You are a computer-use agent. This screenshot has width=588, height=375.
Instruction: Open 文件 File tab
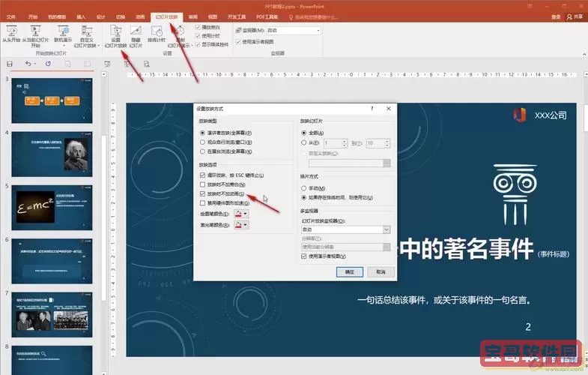tap(11, 17)
